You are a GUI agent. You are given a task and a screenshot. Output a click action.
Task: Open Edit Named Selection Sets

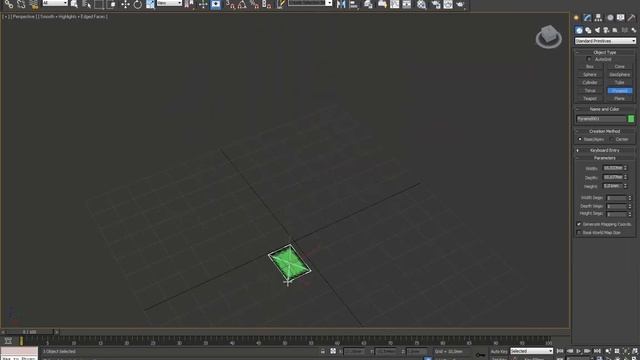(281, 4)
